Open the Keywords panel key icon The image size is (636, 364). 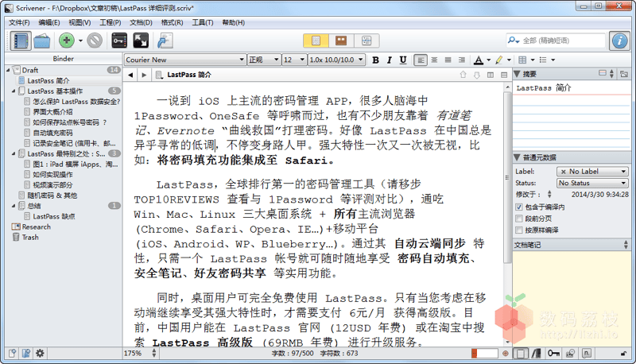[119, 41]
